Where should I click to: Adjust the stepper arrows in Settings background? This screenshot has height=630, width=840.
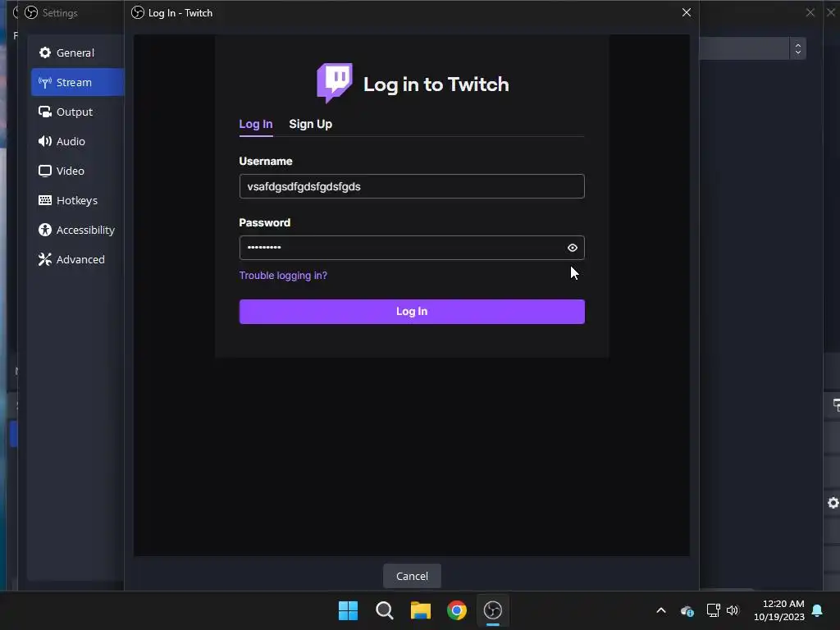pos(797,48)
